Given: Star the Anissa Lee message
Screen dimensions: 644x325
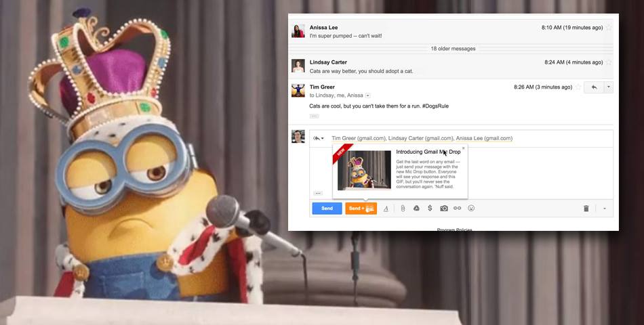Looking at the screenshot, I should [609, 28].
